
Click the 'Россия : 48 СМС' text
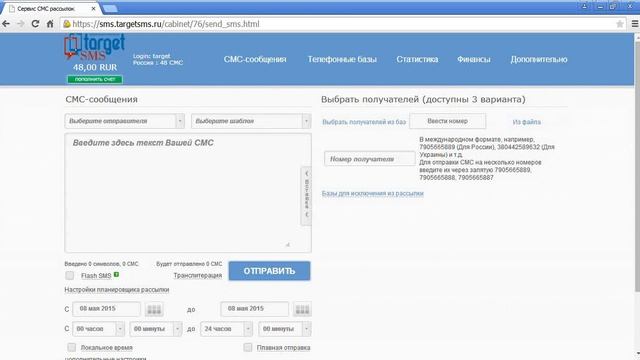[158, 63]
